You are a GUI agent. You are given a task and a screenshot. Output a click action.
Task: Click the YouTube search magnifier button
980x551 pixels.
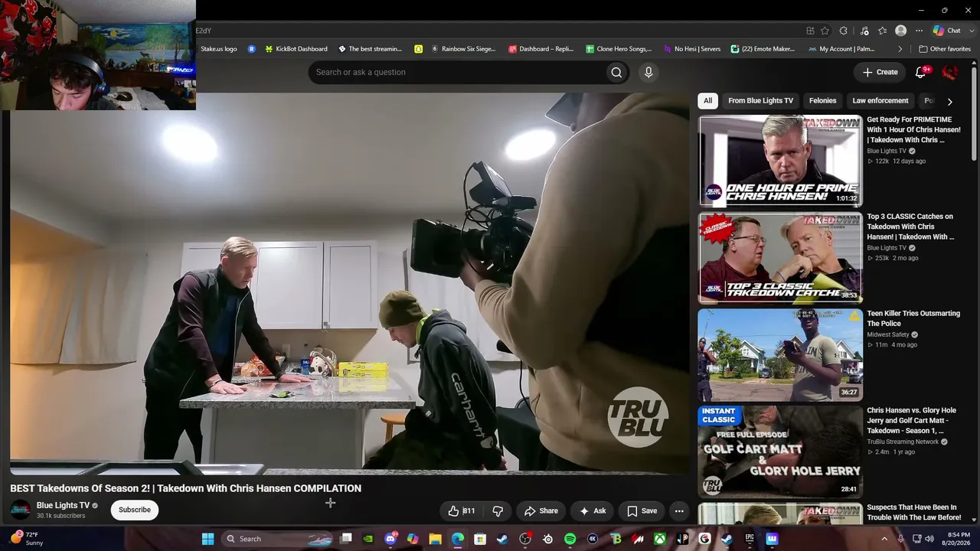point(616,73)
